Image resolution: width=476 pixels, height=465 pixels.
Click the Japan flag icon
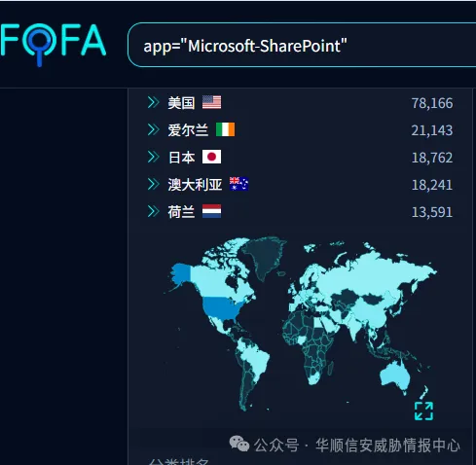pos(211,157)
